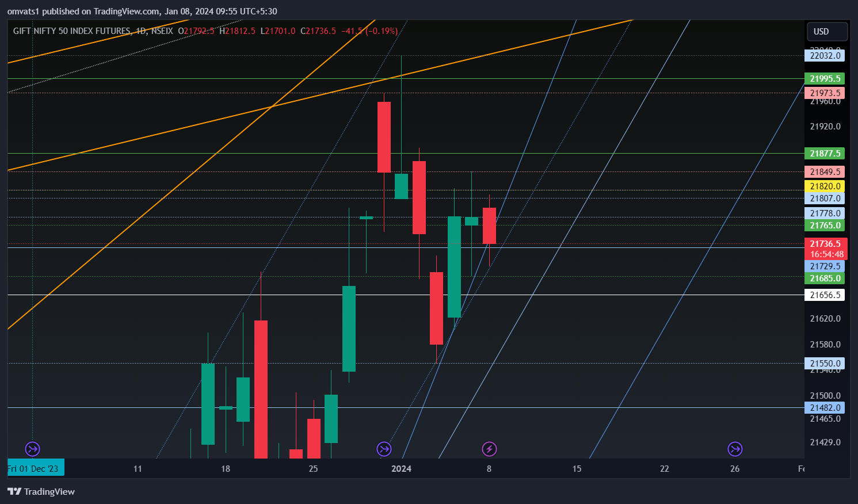Click date 22 on the time axis

(665, 469)
